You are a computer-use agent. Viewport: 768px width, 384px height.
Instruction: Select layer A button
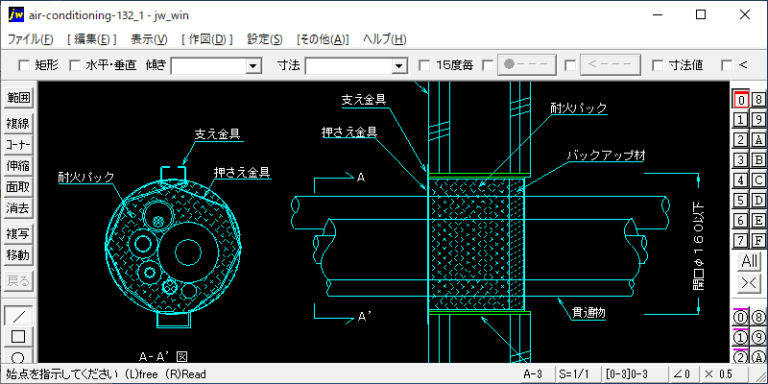759,140
